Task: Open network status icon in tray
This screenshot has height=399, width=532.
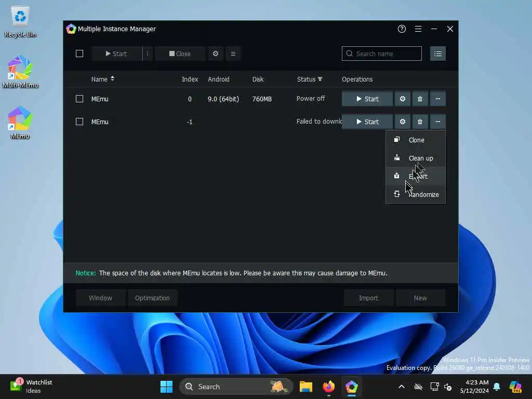Action: pyautogui.click(x=434, y=387)
